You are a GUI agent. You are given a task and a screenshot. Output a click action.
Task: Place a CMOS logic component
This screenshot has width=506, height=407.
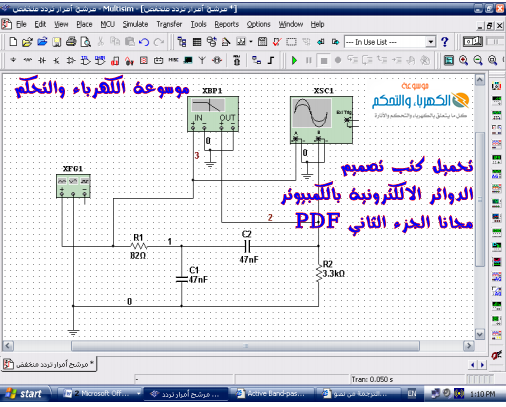[x=100, y=60]
